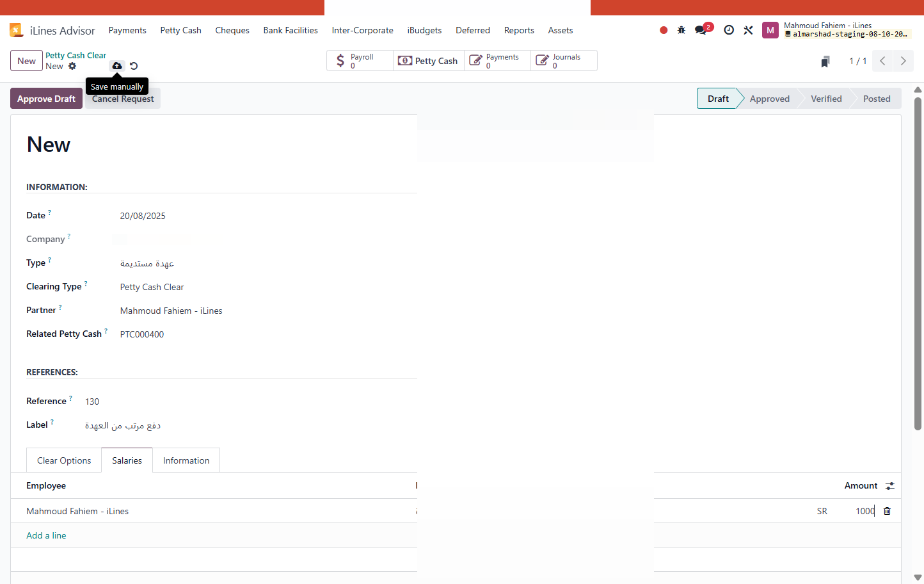The width and height of the screenshot is (924, 584).
Task: Open the Journals smart button
Action: coord(564,61)
